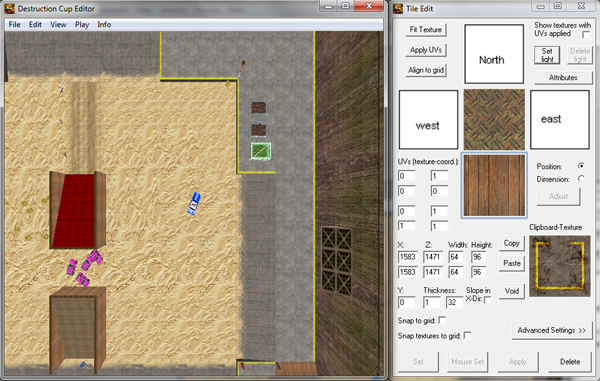This screenshot has width=600, height=381.
Task: Select the west face texture slot
Action: (x=428, y=119)
